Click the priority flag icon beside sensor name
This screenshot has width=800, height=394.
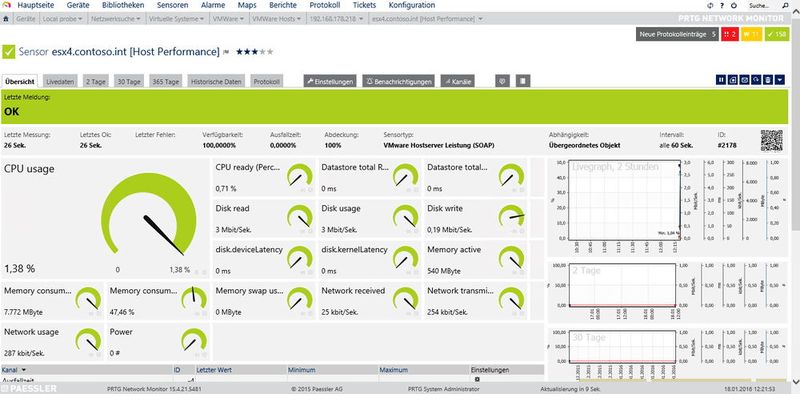pyautogui.click(x=226, y=52)
